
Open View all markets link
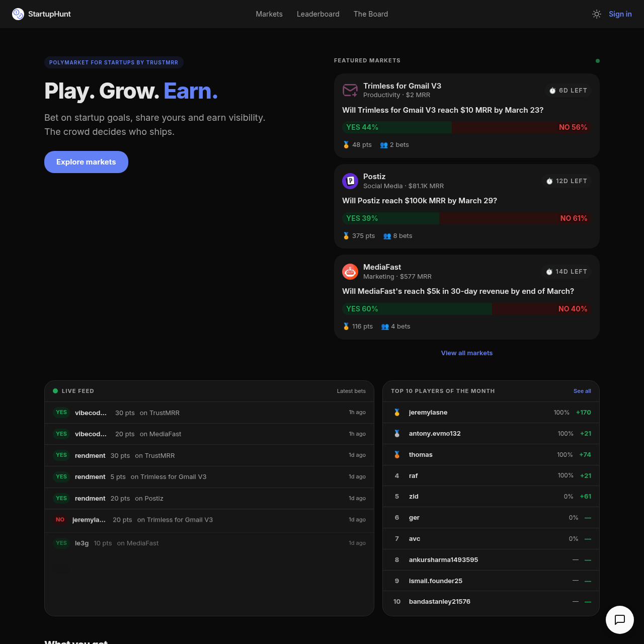point(466,353)
